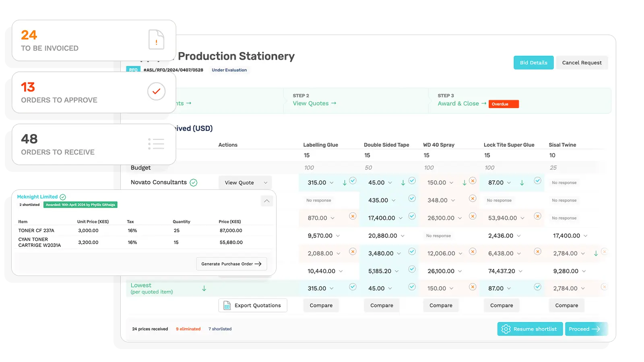The width and height of the screenshot is (644, 362).
Task: Toggle the shortlist check on the 435.00 quote
Action: 412,198
